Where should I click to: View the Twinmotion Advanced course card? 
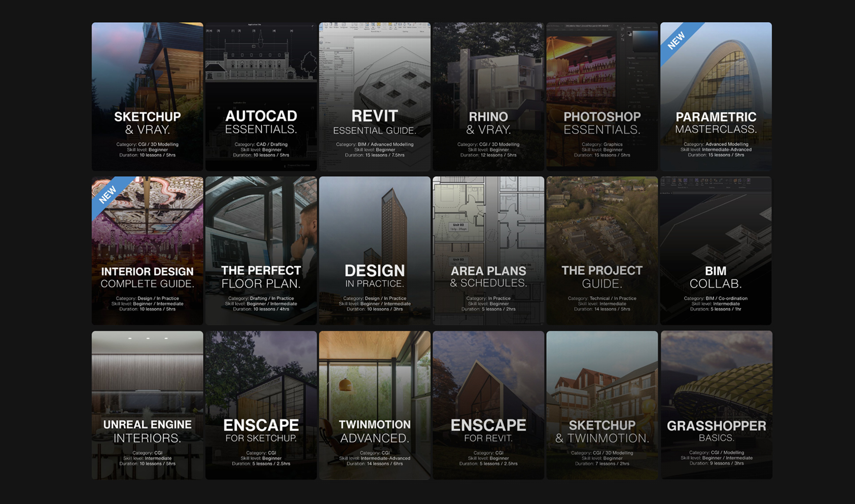[374, 405]
